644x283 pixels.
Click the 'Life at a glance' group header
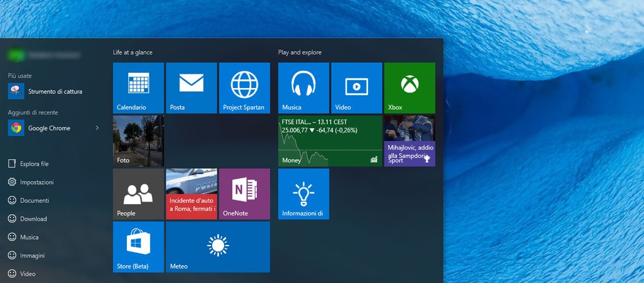133,53
